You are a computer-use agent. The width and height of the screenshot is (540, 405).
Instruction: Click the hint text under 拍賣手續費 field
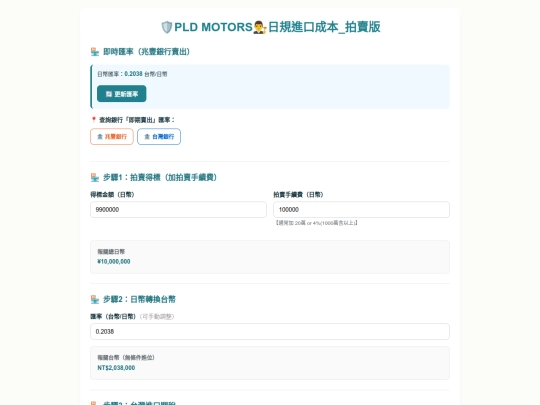[316, 223]
